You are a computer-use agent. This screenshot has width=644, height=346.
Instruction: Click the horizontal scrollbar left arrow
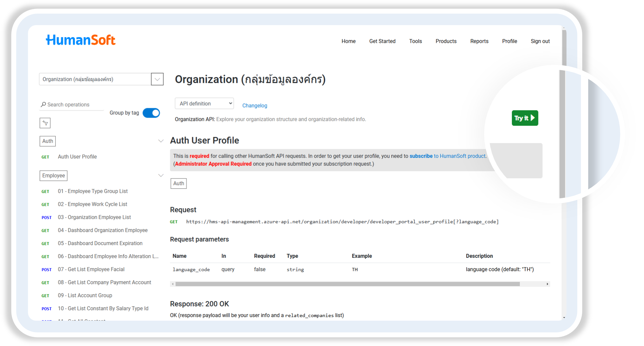(x=172, y=284)
